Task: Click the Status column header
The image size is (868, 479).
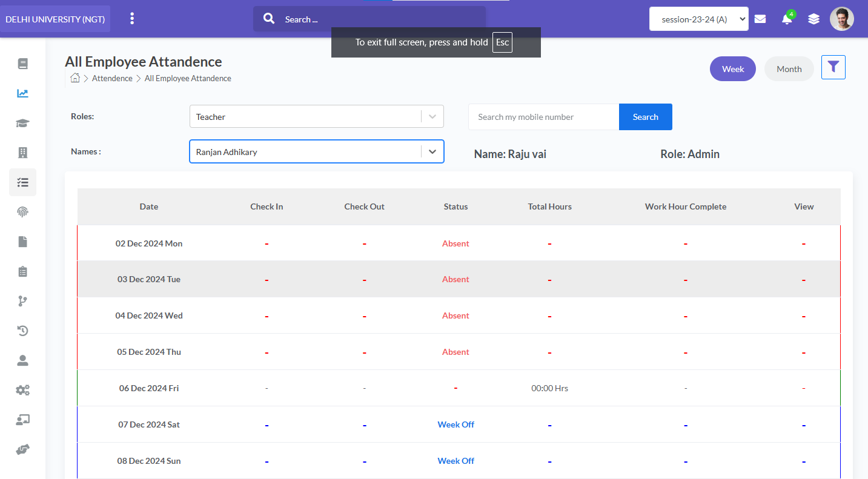Action: click(x=456, y=206)
